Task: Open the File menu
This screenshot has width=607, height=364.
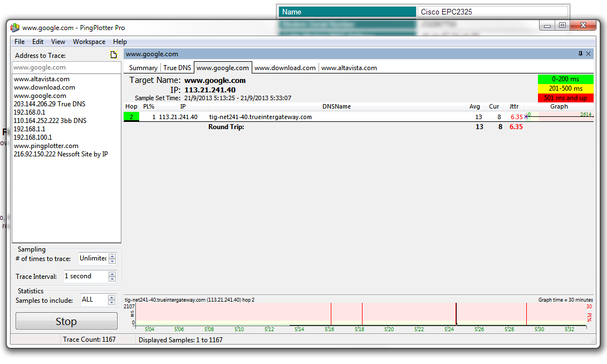Action: click(19, 41)
